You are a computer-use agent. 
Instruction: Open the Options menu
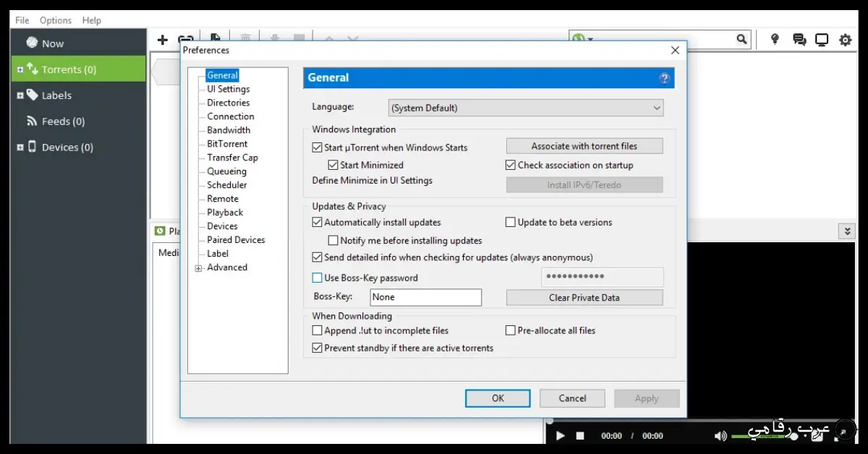pos(55,20)
